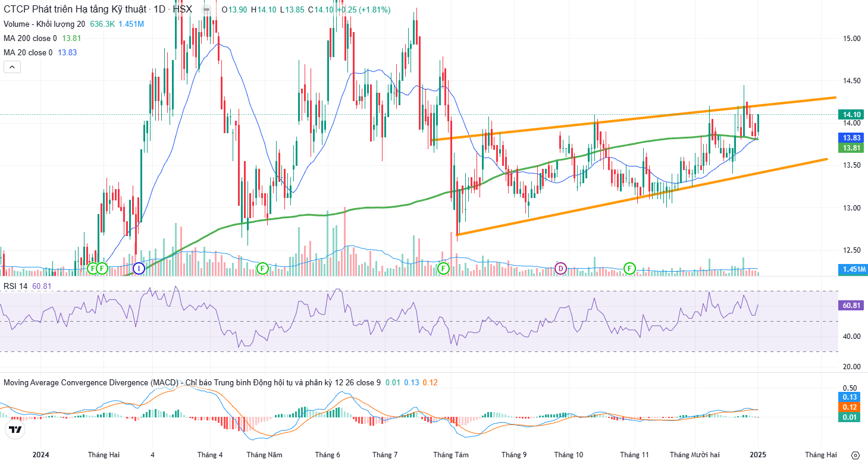Click the 2025 label on the time axis
Screen dimensions: 868x462
coord(759,455)
